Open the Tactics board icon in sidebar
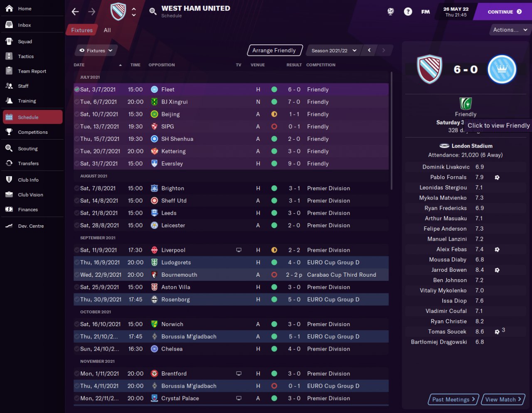The image size is (532, 413). click(9, 57)
